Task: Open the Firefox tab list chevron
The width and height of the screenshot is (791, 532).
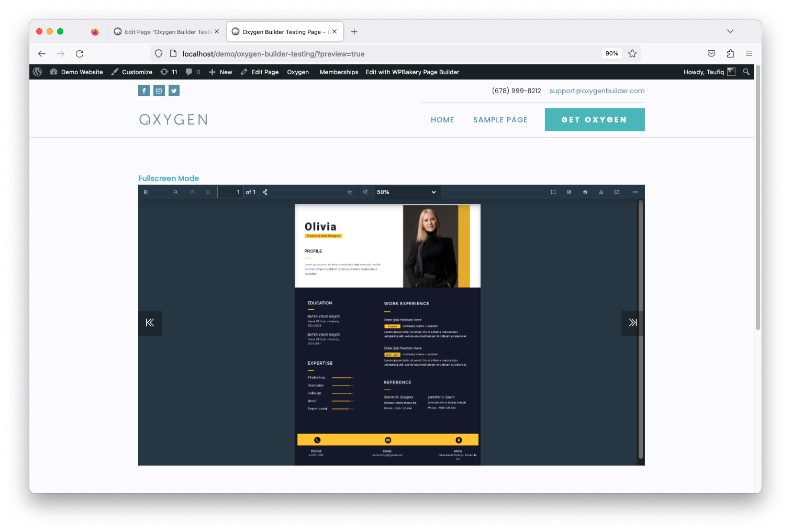Action: click(730, 31)
